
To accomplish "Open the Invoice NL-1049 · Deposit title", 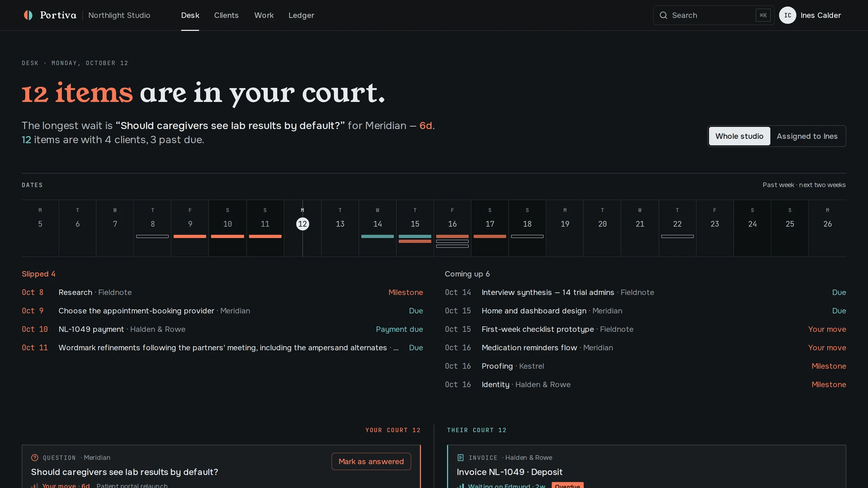I will pos(509,472).
